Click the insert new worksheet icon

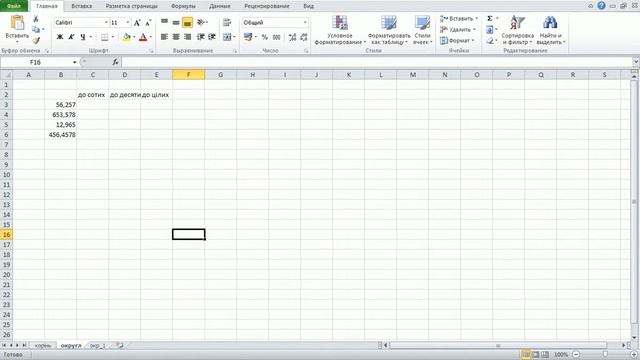[x=119, y=346]
